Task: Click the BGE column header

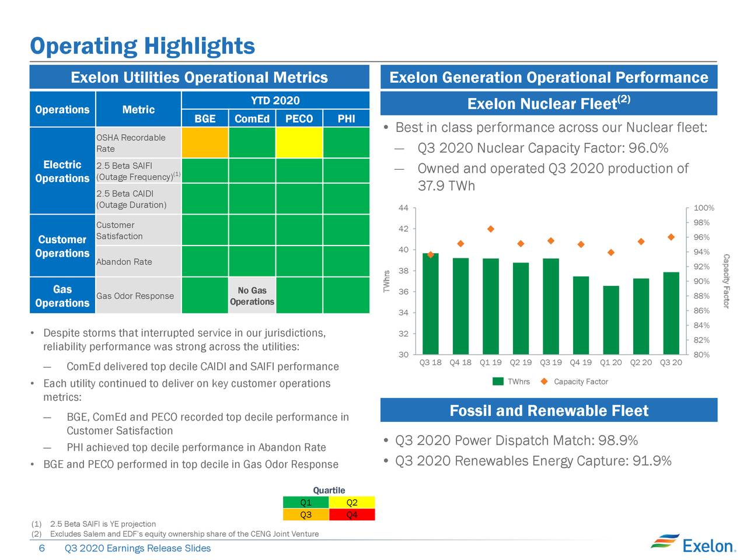Action: point(205,118)
